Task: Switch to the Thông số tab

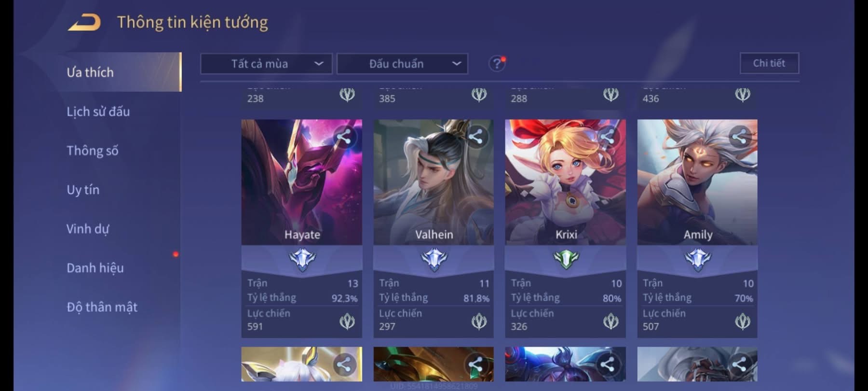Action: click(x=92, y=151)
